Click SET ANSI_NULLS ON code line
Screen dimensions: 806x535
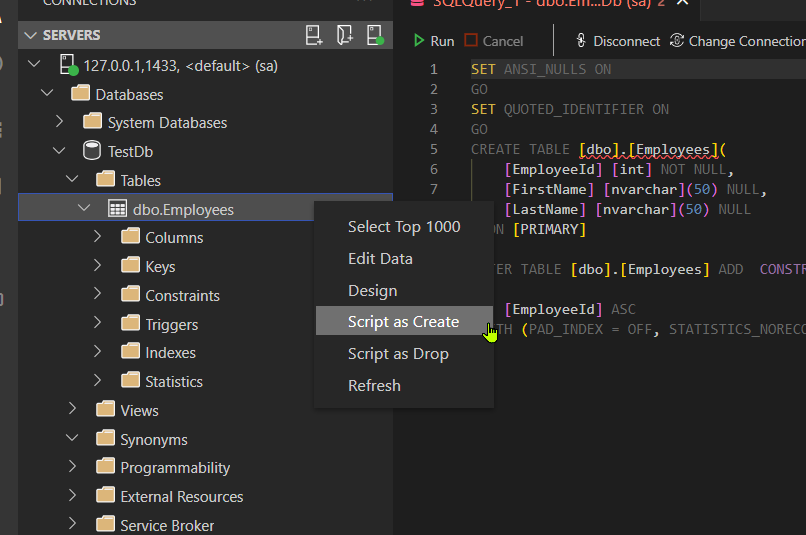click(x=541, y=69)
